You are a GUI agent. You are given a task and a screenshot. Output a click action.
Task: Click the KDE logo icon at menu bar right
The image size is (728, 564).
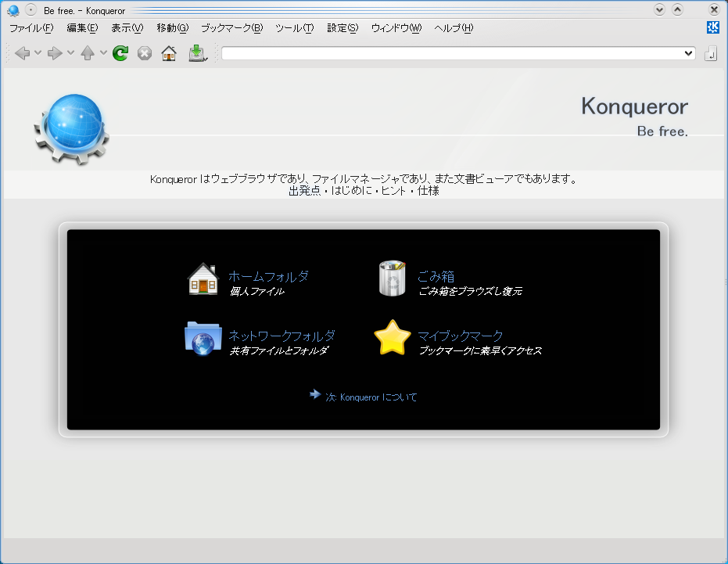(712, 27)
